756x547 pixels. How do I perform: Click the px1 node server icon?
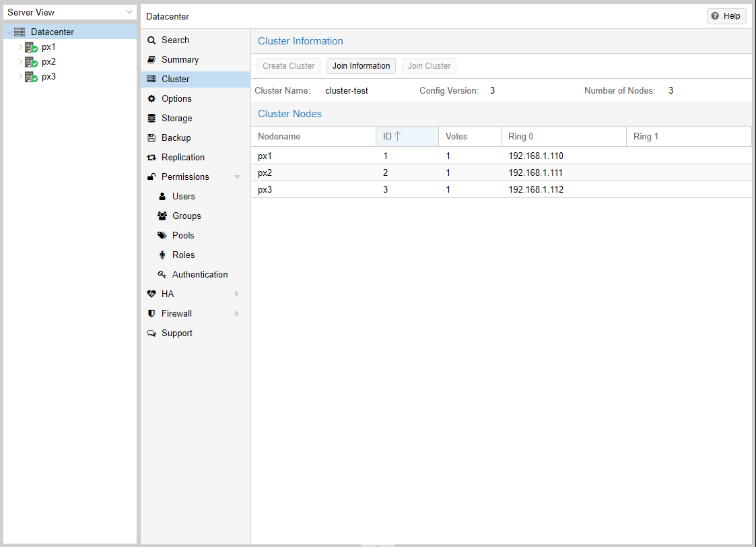[30, 47]
